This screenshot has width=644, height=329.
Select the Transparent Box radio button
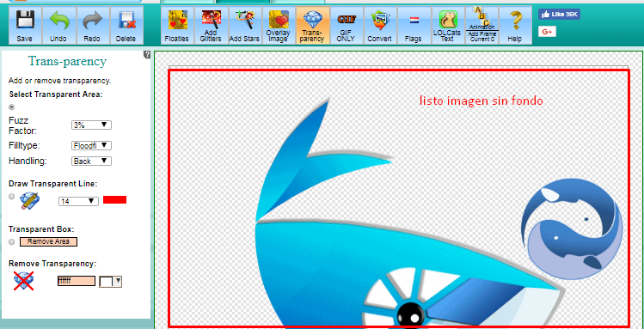11,241
